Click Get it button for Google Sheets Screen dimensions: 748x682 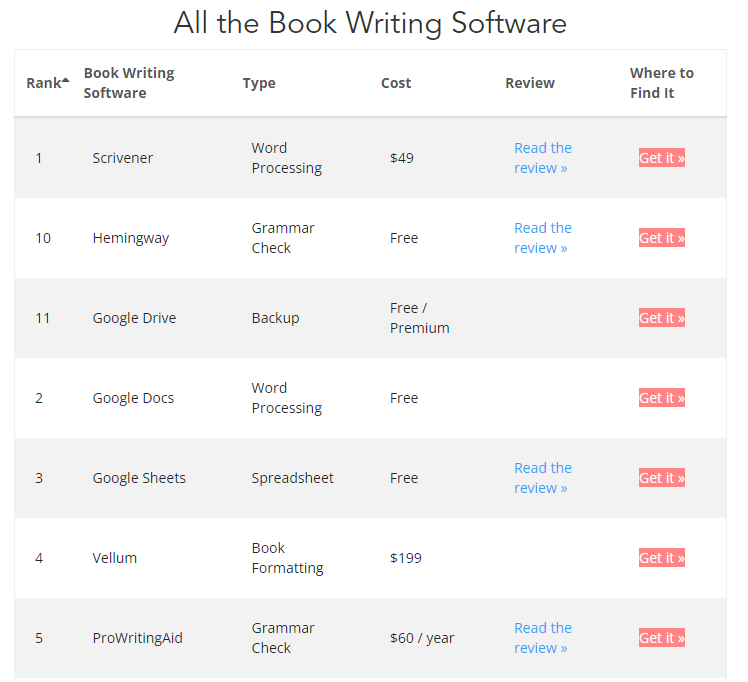(662, 478)
